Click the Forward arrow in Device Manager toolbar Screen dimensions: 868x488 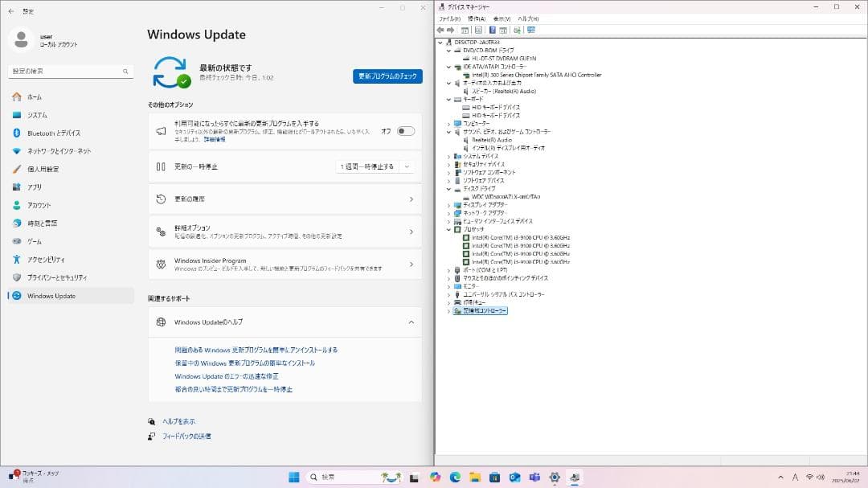tap(451, 31)
